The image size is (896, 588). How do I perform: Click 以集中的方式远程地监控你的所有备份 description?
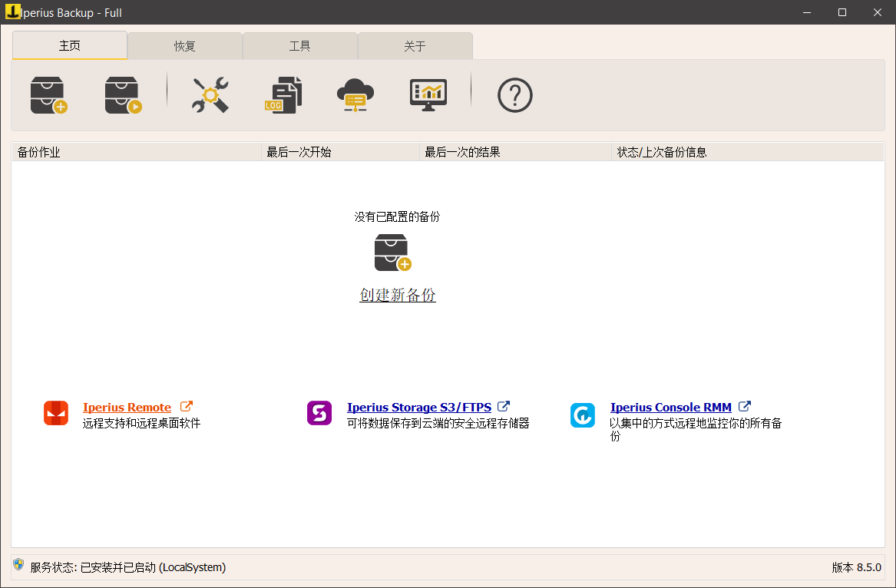click(x=696, y=430)
